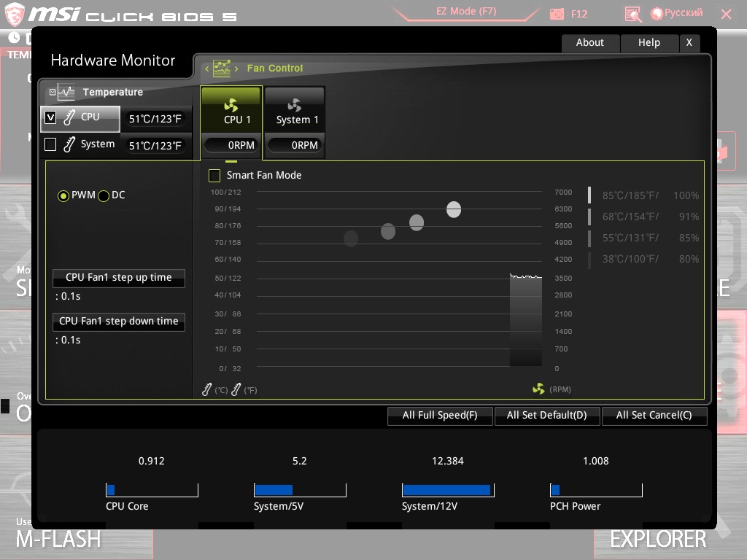Image resolution: width=747 pixels, height=560 pixels.
Task: Switch to the CPU 1 fan tab
Action: click(231, 110)
